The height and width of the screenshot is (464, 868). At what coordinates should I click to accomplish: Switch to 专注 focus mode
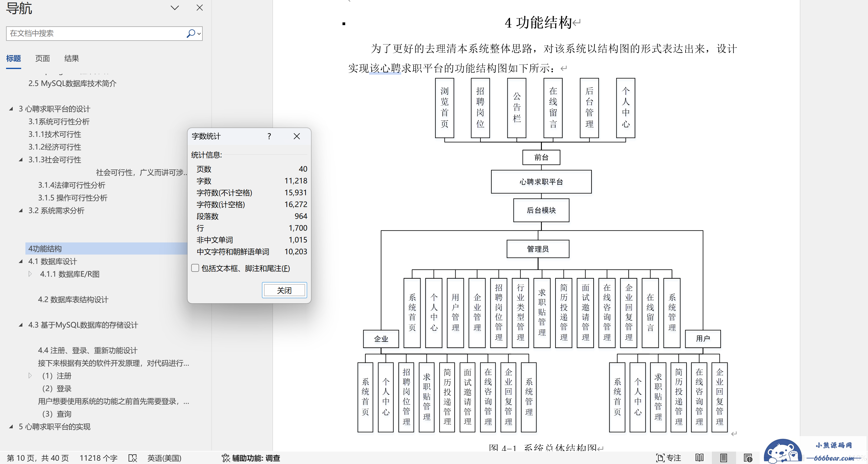click(669, 458)
